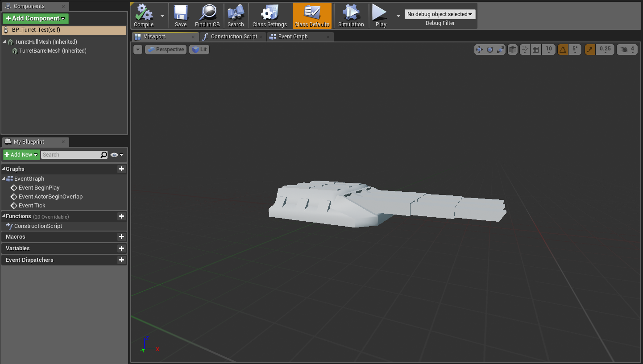Viewport: 643px width, 364px height.
Task: Collapse the Graphs section
Action: click(4, 169)
